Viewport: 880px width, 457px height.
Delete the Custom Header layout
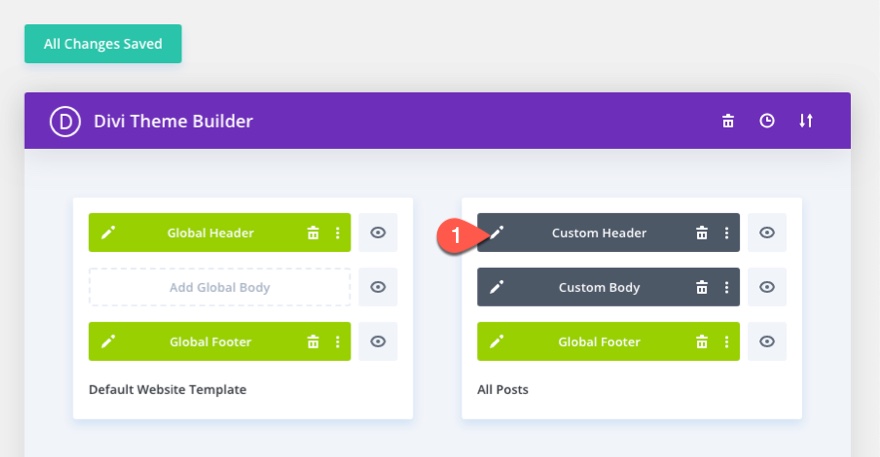coord(702,233)
